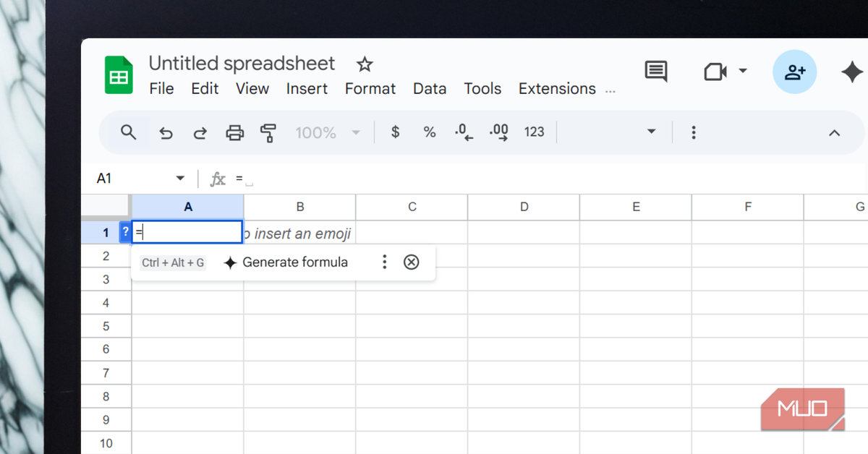Open the video call dropdown arrow

coord(743,71)
